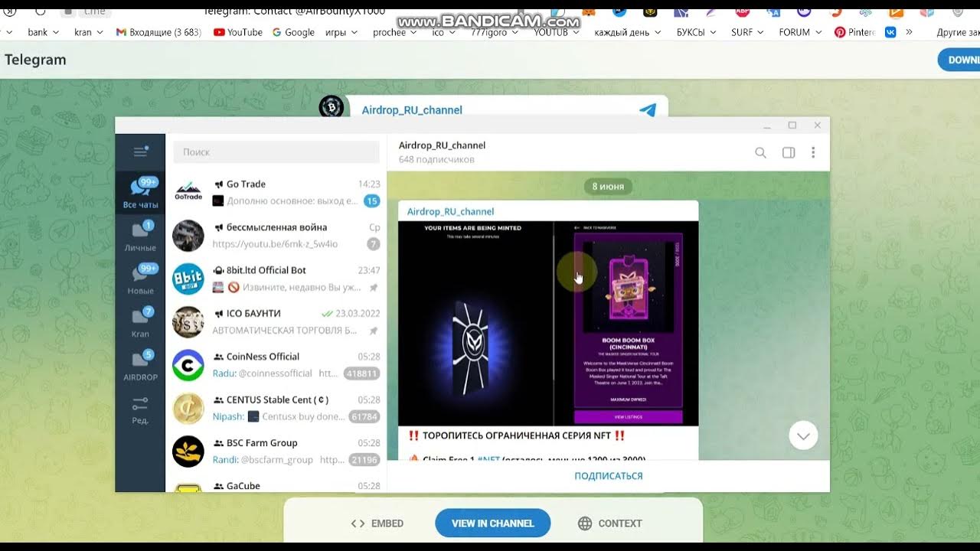Open the AIRDROP chat folder

tap(140, 365)
